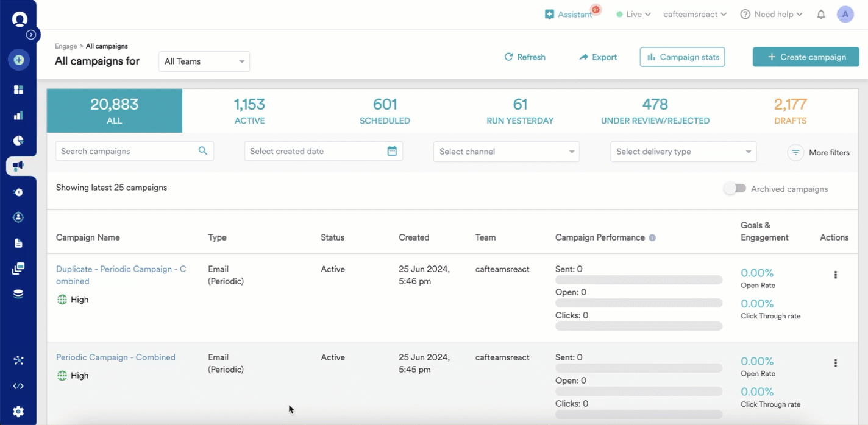The width and height of the screenshot is (868, 425).
Task: Open the code brackets developer sidebar icon
Action: 18,386
